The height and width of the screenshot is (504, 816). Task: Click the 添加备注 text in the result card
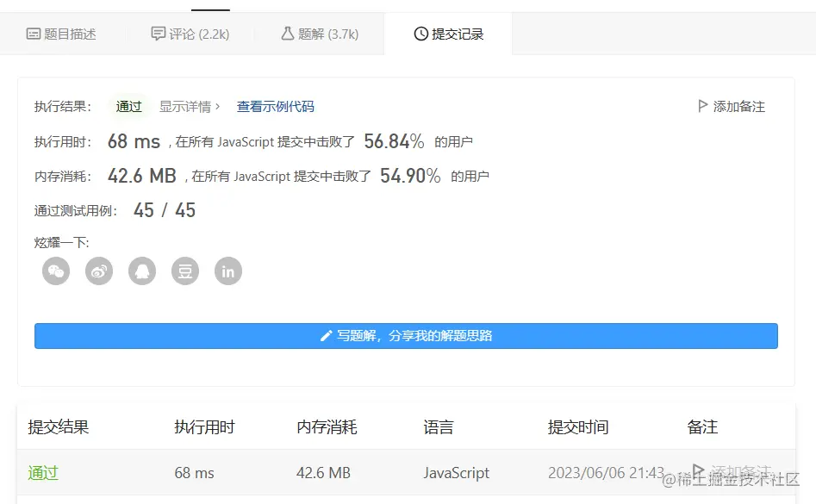739,107
